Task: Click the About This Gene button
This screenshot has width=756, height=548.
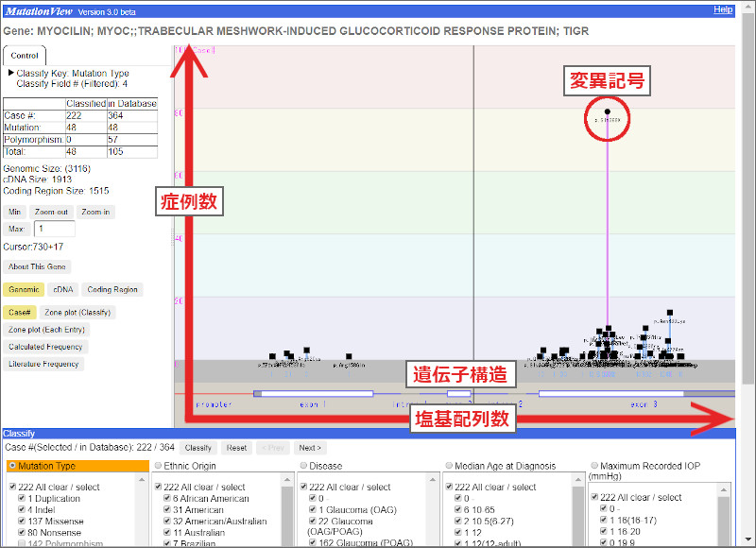Action: pyautogui.click(x=38, y=267)
